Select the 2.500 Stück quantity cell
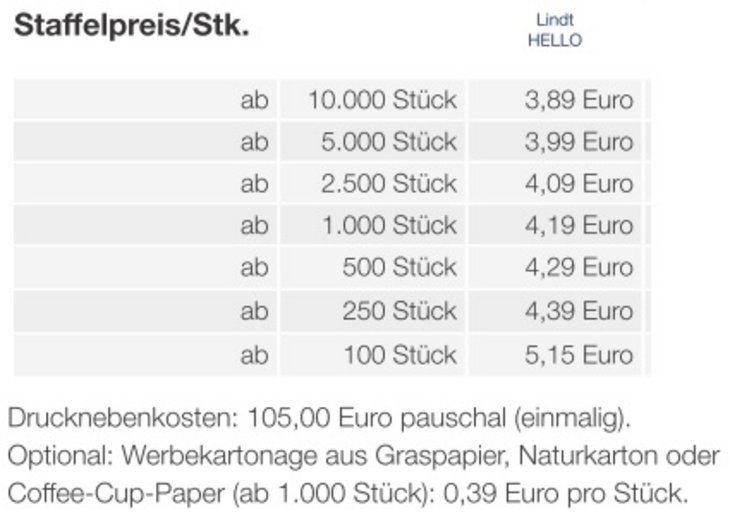 [389, 184]
